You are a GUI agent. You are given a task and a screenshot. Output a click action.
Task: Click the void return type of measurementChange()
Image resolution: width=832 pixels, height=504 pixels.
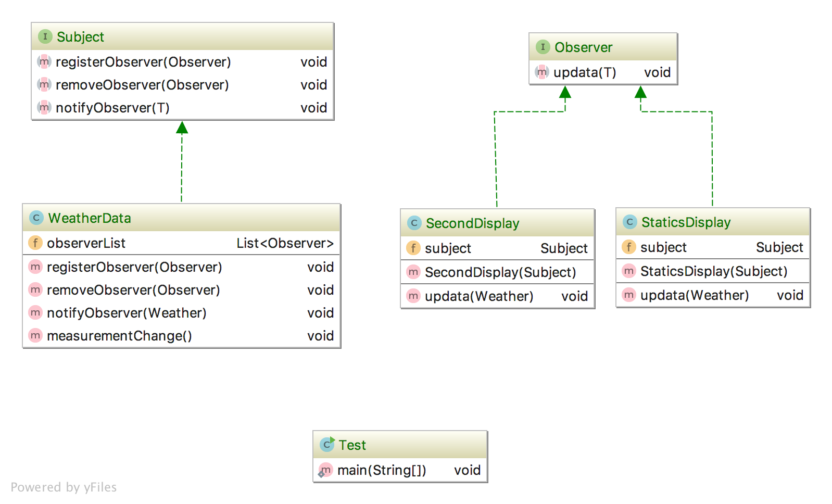[320, 336]
